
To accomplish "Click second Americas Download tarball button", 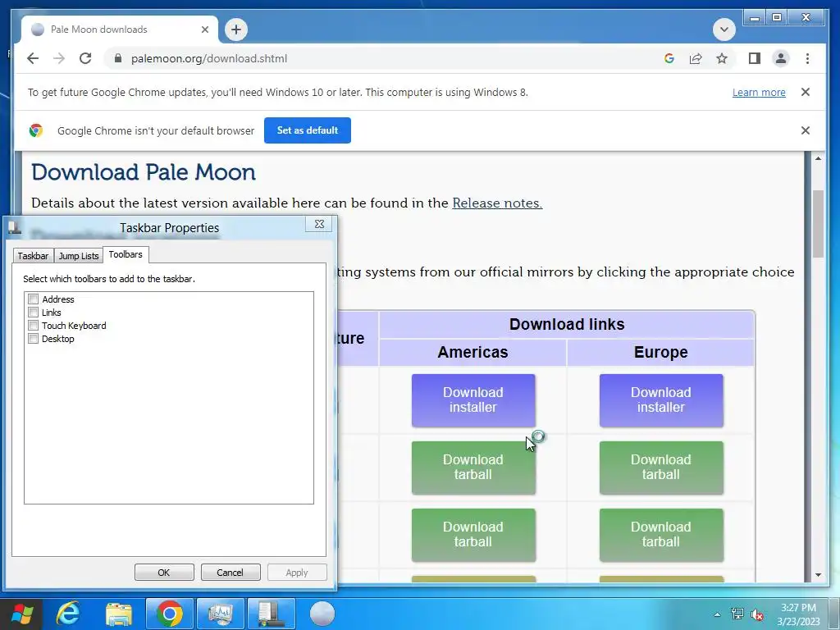I will (x=473, y=535).
